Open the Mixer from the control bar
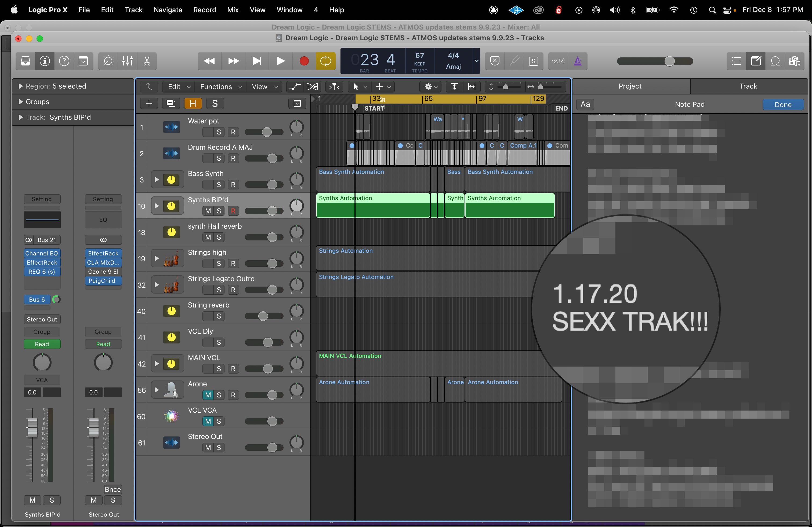 [x=127, y=61]
